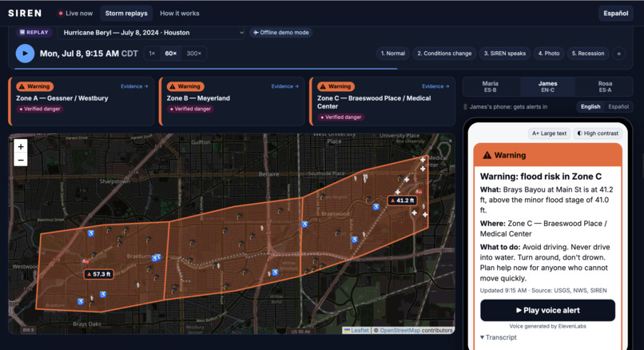This screenshot has width=644, height=350.
Task: Click the reset icon after 5. Recession
Action: pyautogui.click(x=619, y=54)
